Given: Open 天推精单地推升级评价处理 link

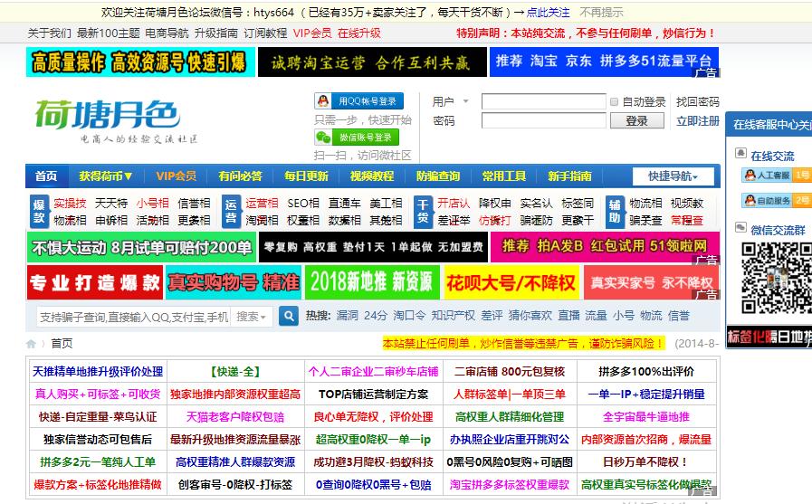Looking at the screenshot, I should pos(98,372).
